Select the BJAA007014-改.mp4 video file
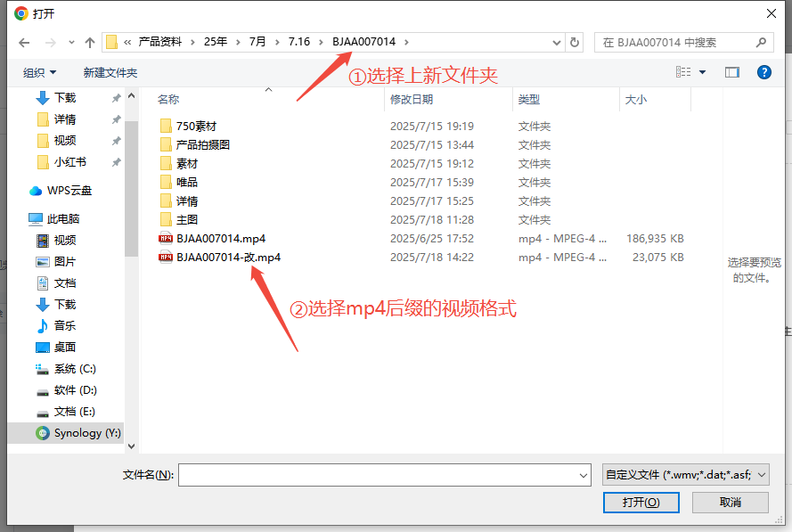This screenshot has height=532, width=792. (228, 258)
